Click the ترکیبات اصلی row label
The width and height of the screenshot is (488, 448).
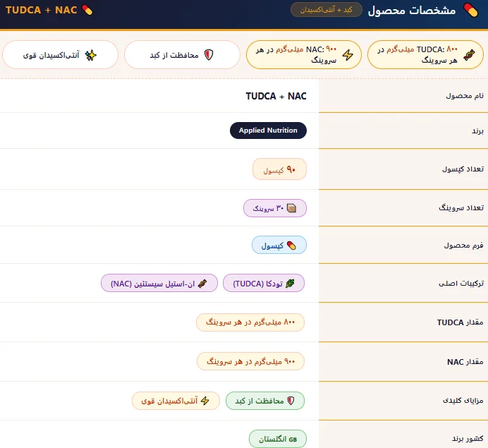click(461, 284)
